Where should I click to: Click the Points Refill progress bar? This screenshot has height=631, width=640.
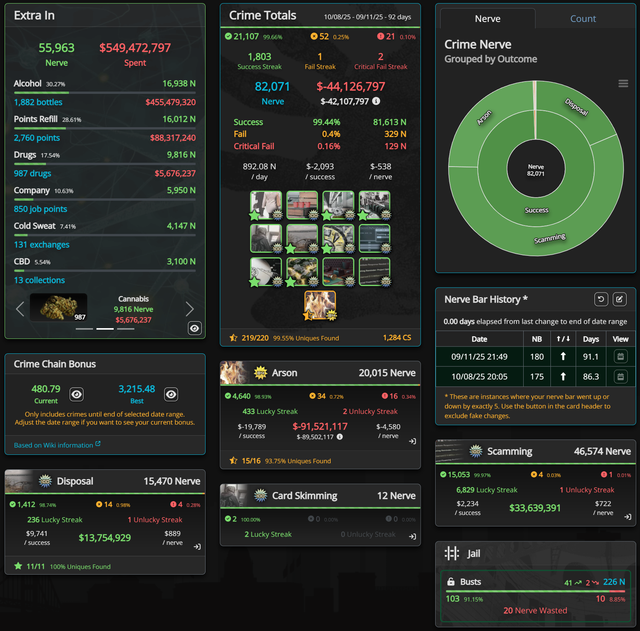pyautogui.click(x=104, y=128)
